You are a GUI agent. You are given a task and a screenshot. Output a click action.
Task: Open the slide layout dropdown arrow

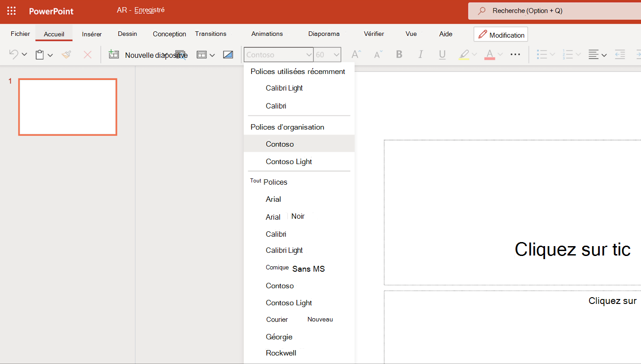(212, 55)
